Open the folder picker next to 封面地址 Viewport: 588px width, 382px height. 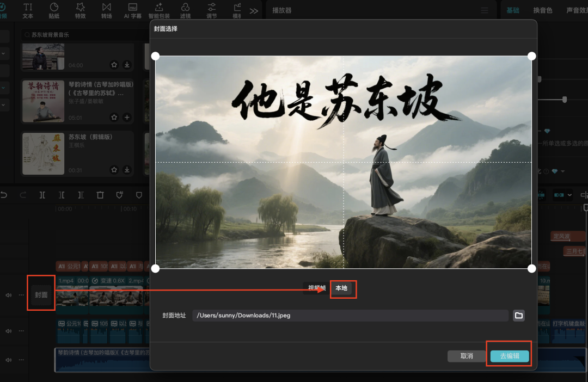(x=518, y=315)
